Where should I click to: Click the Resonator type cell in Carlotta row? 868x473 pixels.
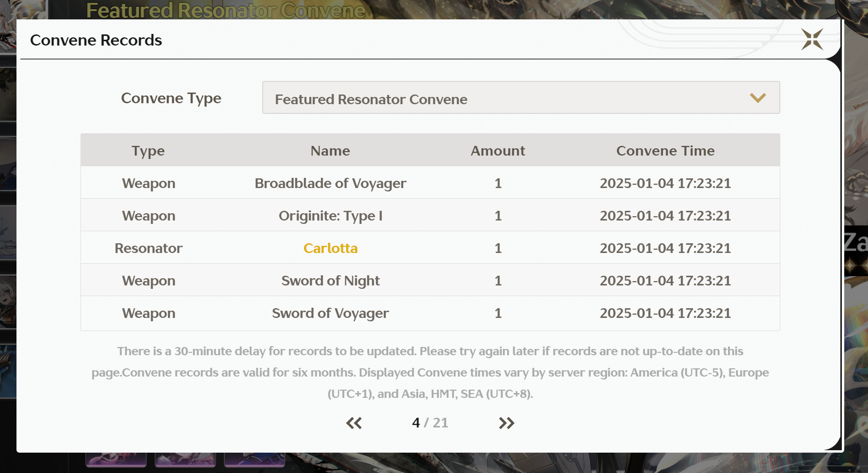(148, 248)
